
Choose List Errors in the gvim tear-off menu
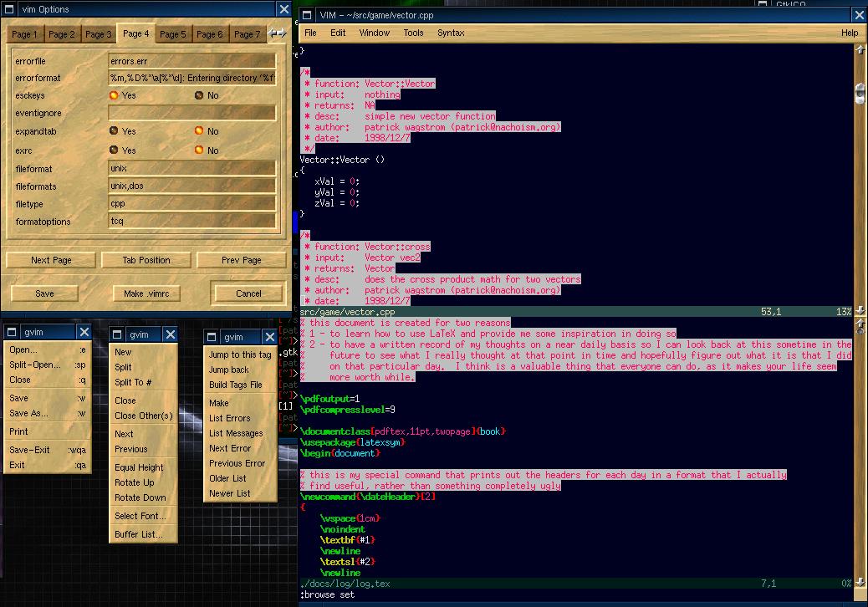pos(229,418)
